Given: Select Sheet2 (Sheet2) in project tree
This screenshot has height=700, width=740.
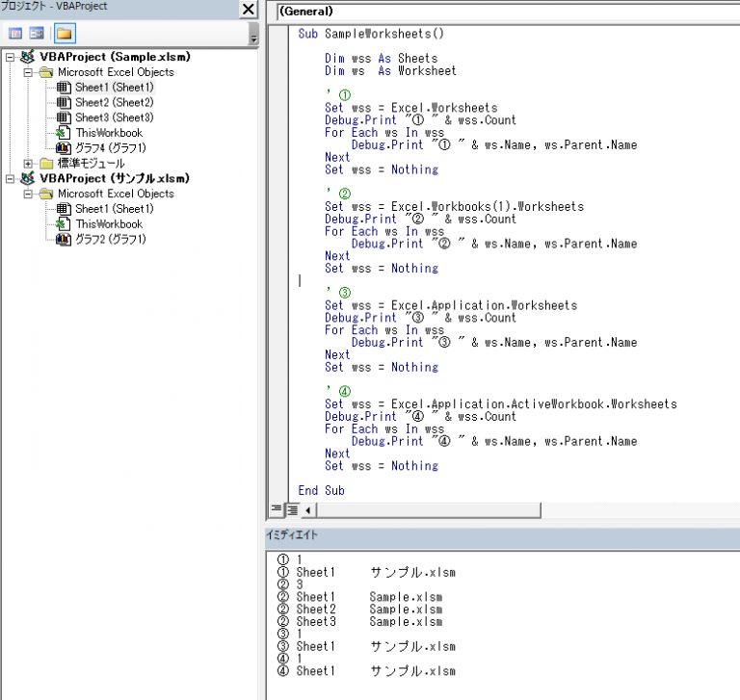Looking at the screenshot, I should pos(115,102).
